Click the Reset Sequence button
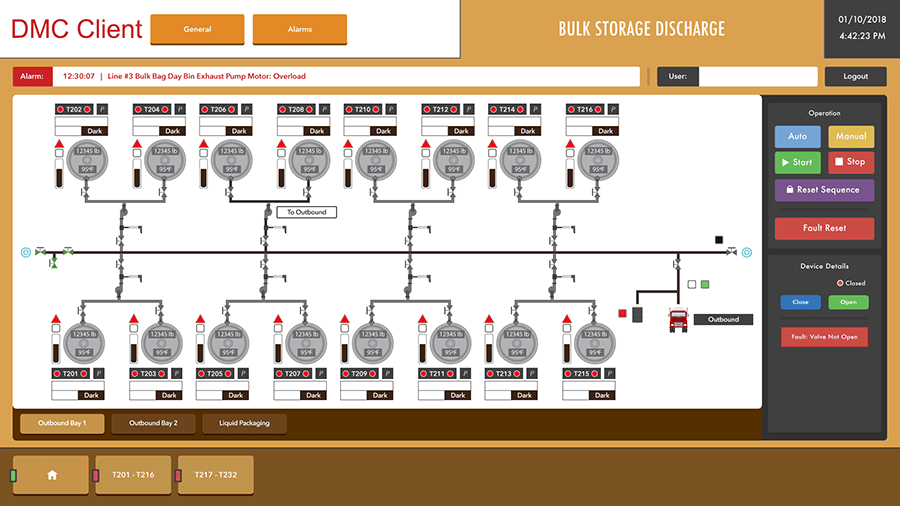Image resolution: width=900 pixels, height=506 pixels. [x=824, y=190]
